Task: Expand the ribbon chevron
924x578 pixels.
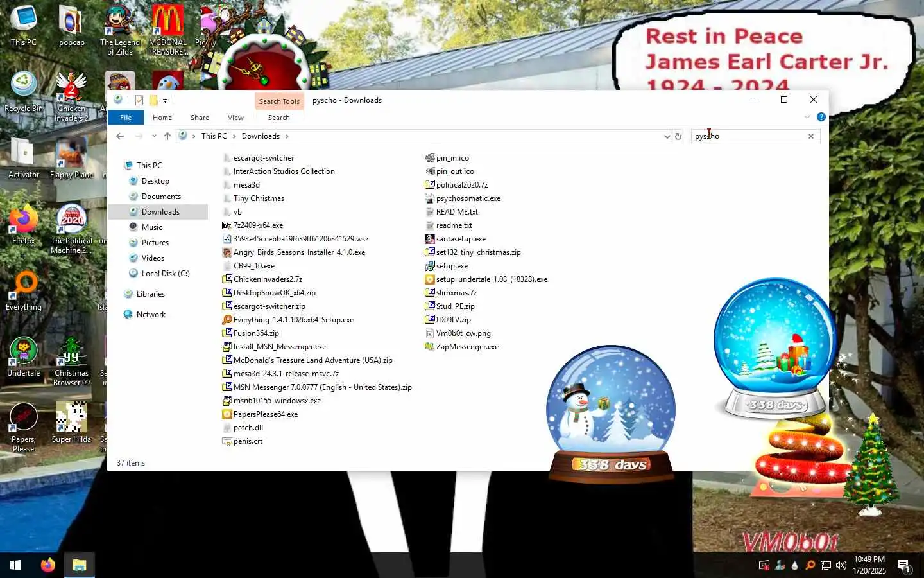Action: pos(807,117)
